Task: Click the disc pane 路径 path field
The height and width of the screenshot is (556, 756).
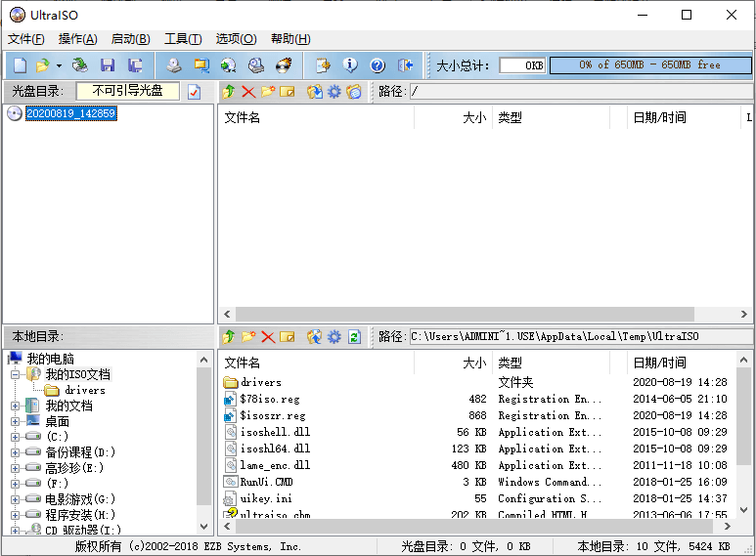Action: [581, 92]
